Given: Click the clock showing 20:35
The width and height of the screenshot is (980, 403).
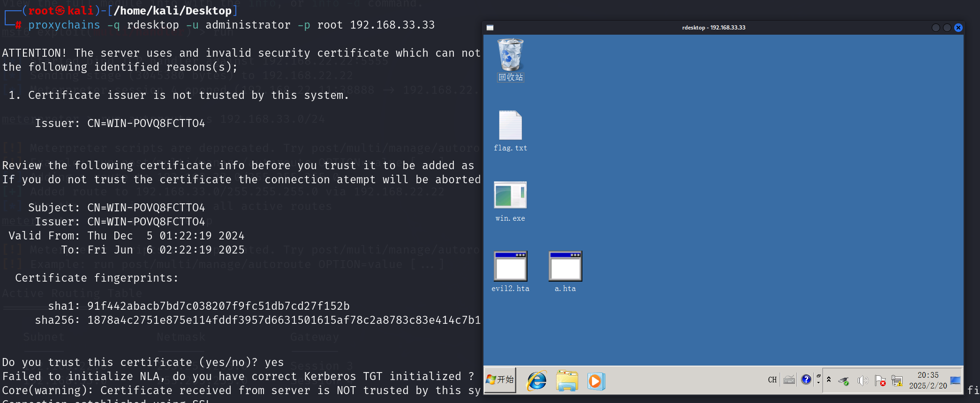Looking at the screenshot, I should click(x=928, y=380).
